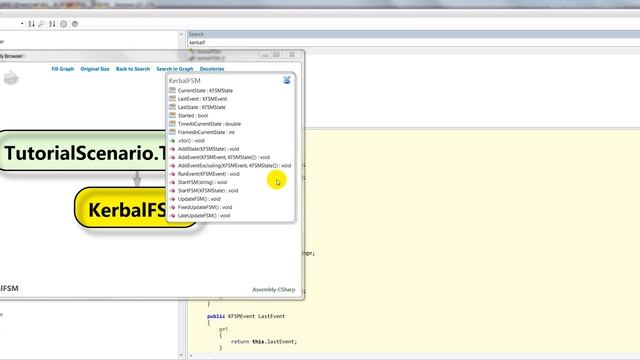Click 'LastState : KFSMState' member

coord(202,107)
